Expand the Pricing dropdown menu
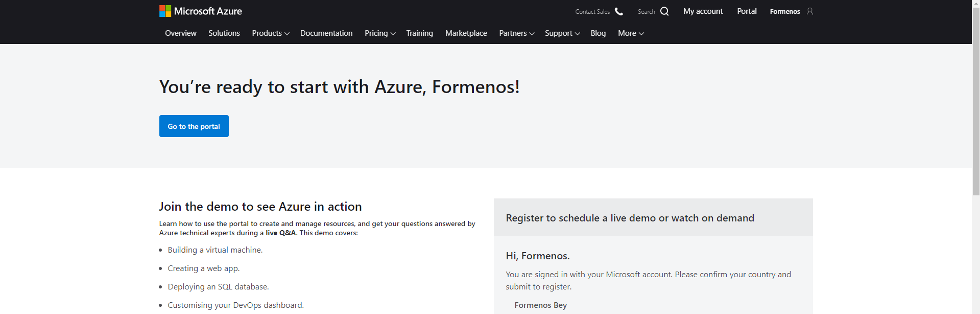980x314 pixels. pyautogui.click(x=380, y=33)
